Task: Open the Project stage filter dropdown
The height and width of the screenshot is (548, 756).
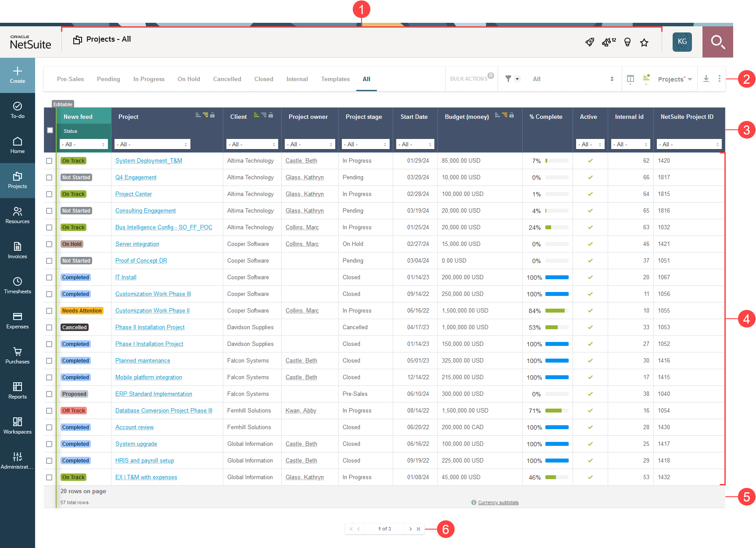Action: tap(365, 144)
